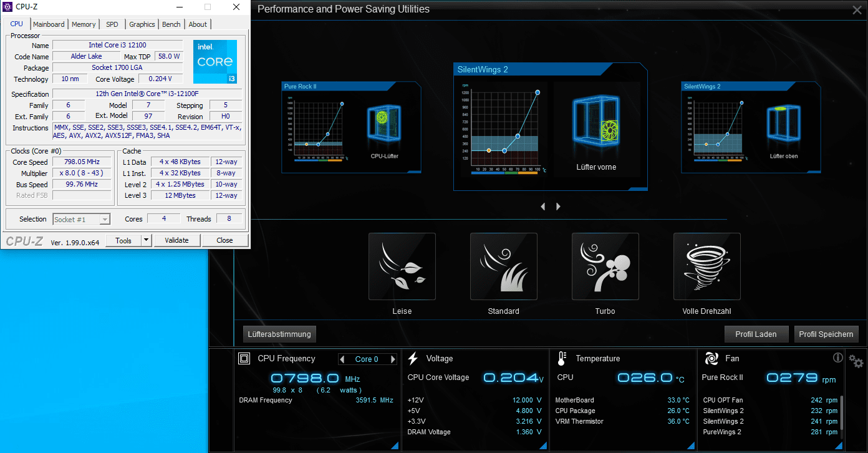Open Lüfterabstimmung fan tuning
868x453 pixels.
point(279,334)
